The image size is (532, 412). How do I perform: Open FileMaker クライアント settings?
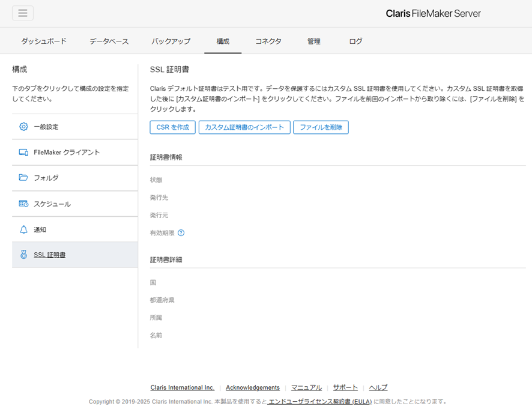75,153
